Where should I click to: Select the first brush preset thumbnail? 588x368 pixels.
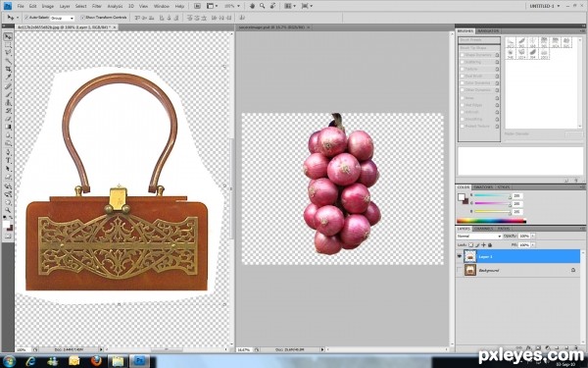click(x=511, y=42)
